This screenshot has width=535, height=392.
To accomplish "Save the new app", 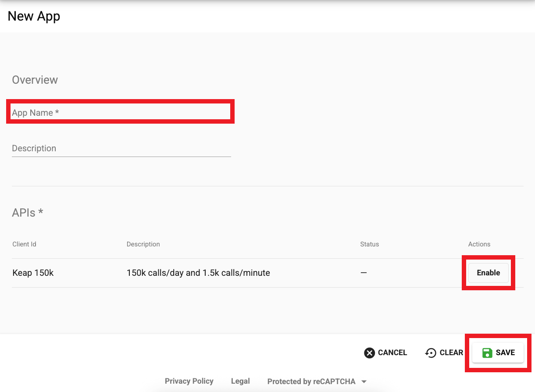I will click(498, 352).
